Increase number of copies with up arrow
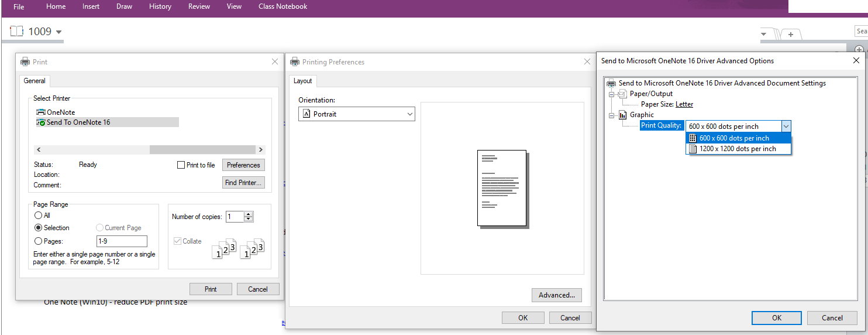868x335 pixels. [x=249, y=214]
